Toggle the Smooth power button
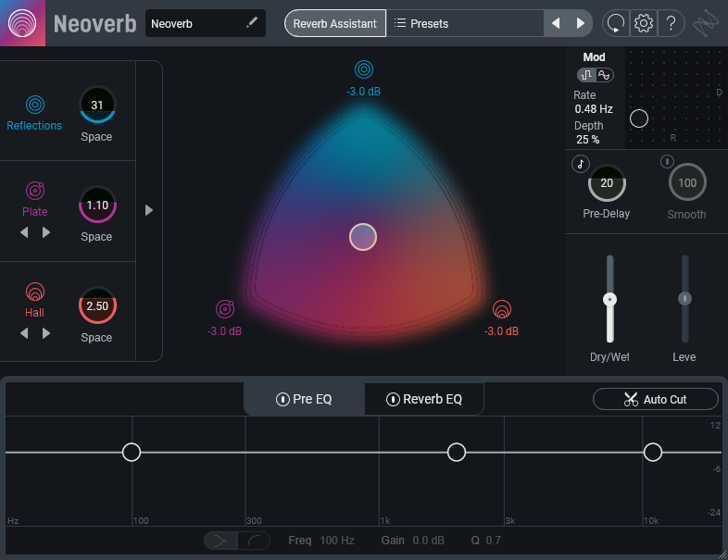Image resolution: width=728 pixels, height=560 pixels. (x=666, y=162)
